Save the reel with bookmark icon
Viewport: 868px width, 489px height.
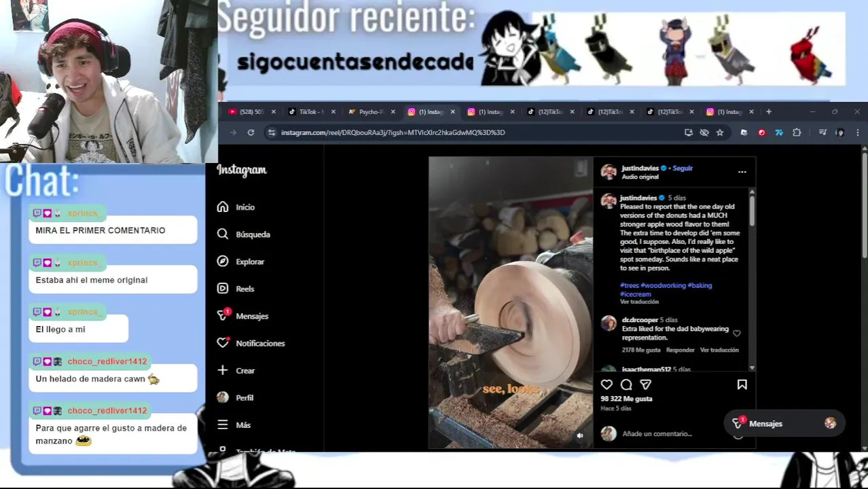click(x=742, y=384)
